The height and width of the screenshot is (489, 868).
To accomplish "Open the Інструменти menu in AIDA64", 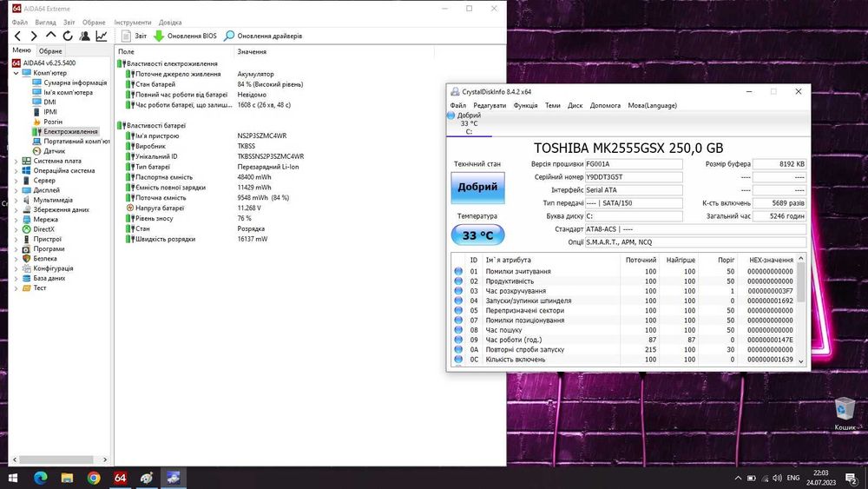I will pos(132,23).
